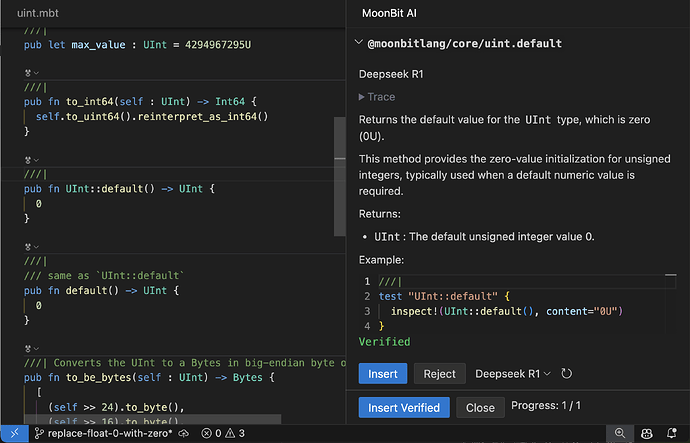Click the Converts the UInt comment line

(x=185, y=362)
